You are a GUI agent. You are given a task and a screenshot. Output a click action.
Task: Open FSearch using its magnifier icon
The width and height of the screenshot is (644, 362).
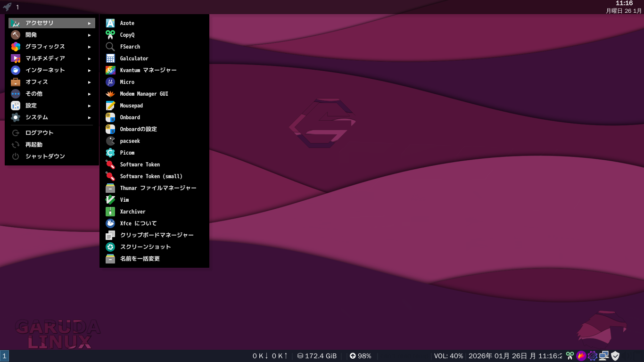click(110, 47)
